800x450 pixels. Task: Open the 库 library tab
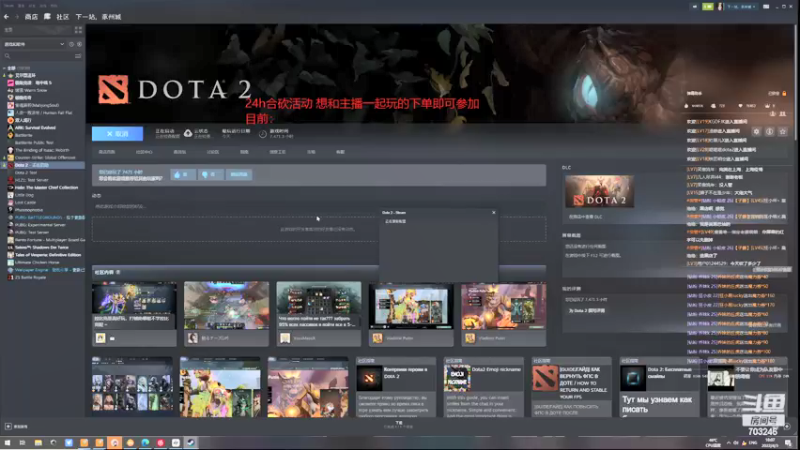click(x=47, y=17)
